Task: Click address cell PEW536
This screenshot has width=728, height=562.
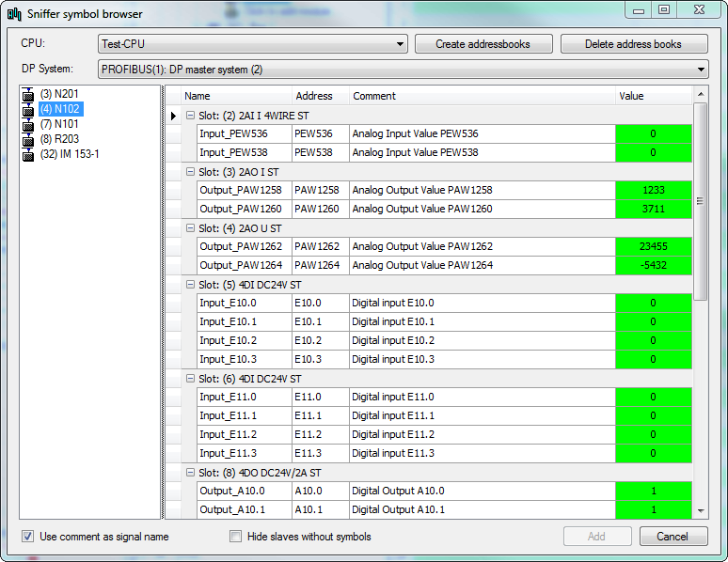Action: [321, 133]
